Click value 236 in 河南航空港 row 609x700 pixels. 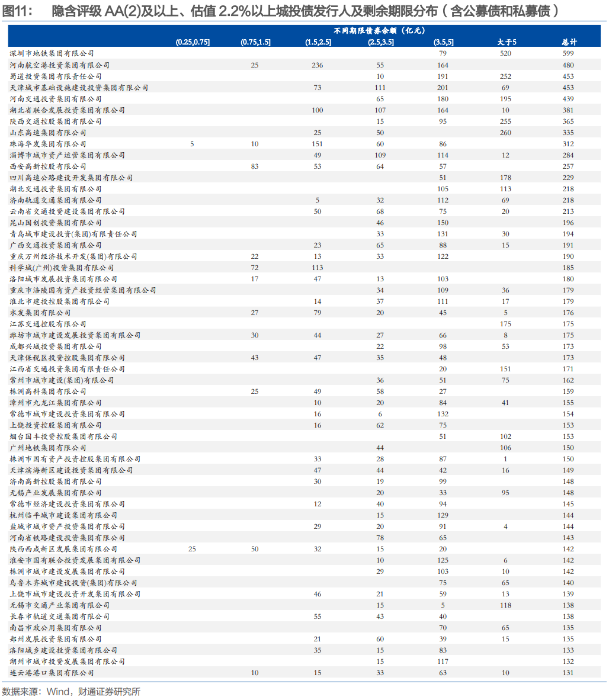pyautogui.click(x=318, y=65)
